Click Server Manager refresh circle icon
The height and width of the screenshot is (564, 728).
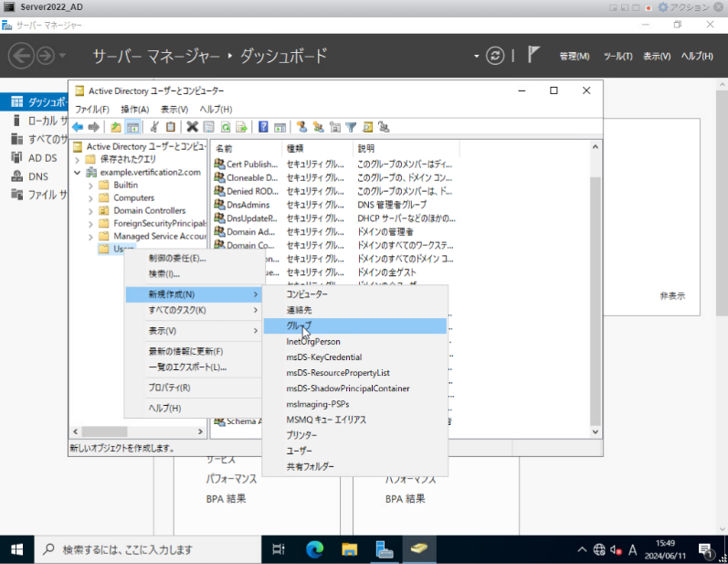point(495,56)
